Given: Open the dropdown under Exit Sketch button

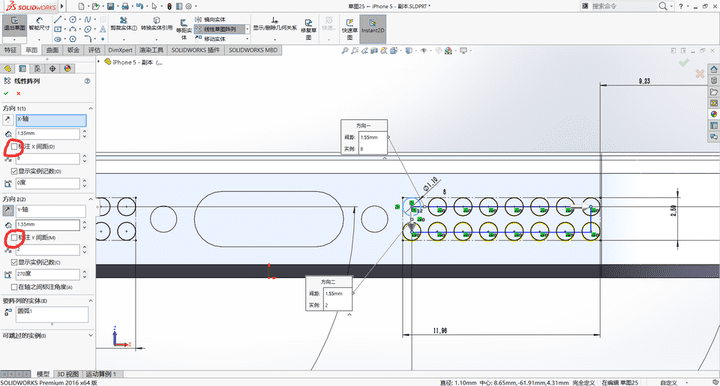Looking at the screenshot, I should click(x=14, y=40).
